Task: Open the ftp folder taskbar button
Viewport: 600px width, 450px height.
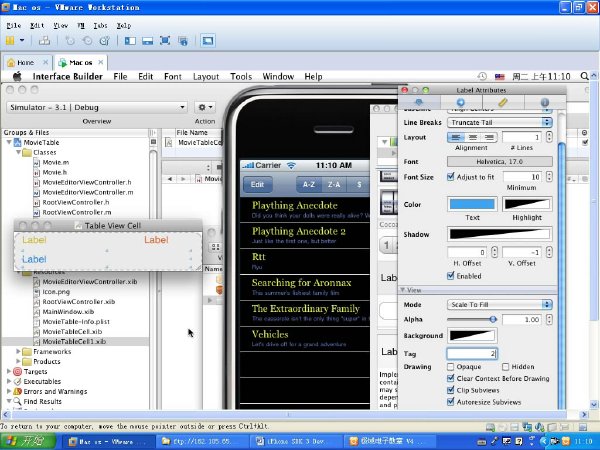Action: coord(203,442)
